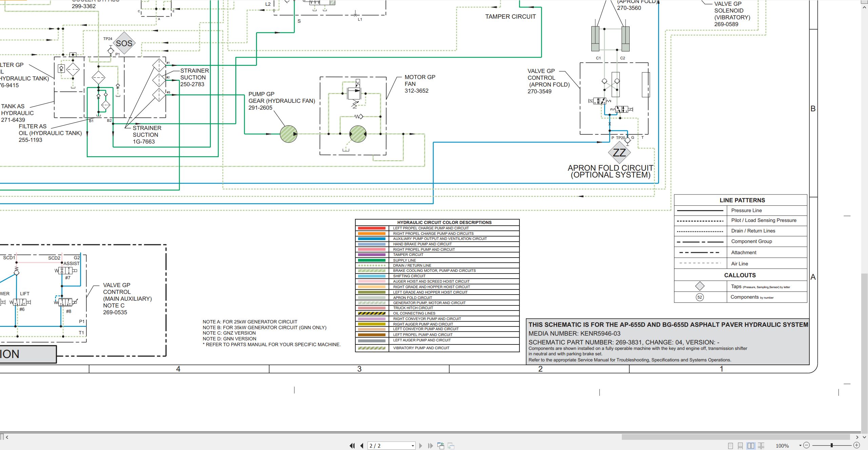Click the vertical scrollbar down arrow

pos(864,437)
